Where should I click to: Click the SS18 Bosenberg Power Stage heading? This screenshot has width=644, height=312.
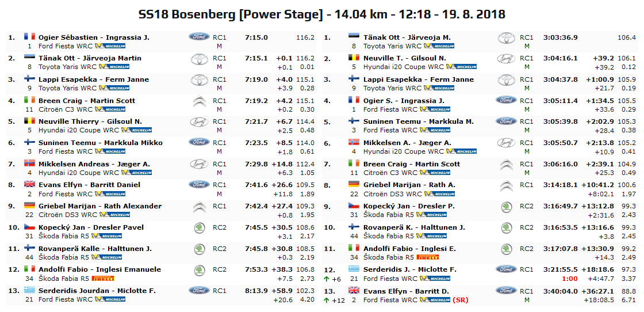pyautogui.click(x=322, y=14)
